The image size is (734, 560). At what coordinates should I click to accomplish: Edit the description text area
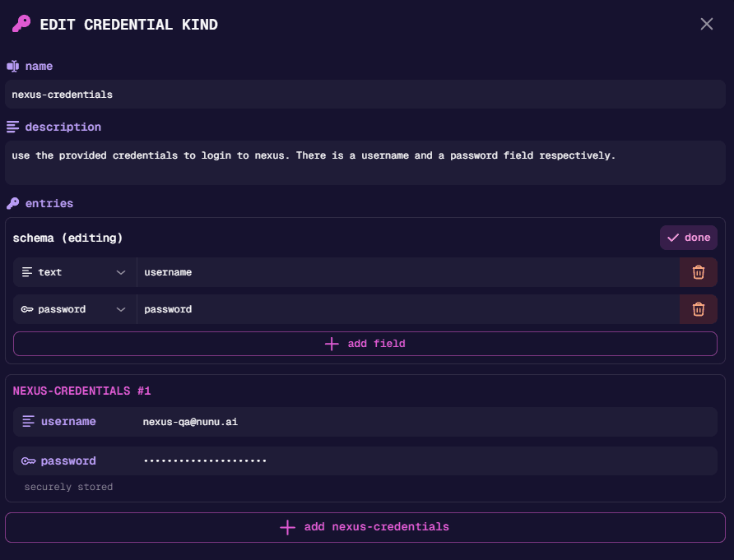tap(365, 163)
